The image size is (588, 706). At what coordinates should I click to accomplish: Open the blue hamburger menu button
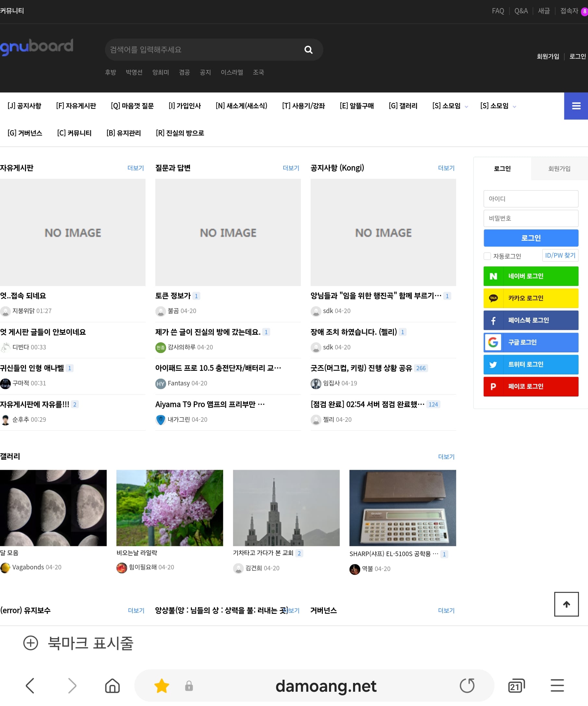pos(576,106)
